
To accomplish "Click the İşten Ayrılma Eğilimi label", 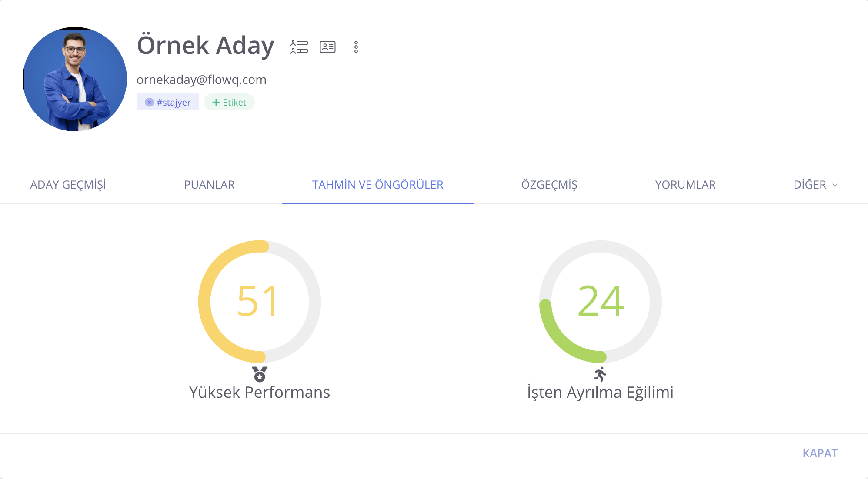I will (600, 392).
